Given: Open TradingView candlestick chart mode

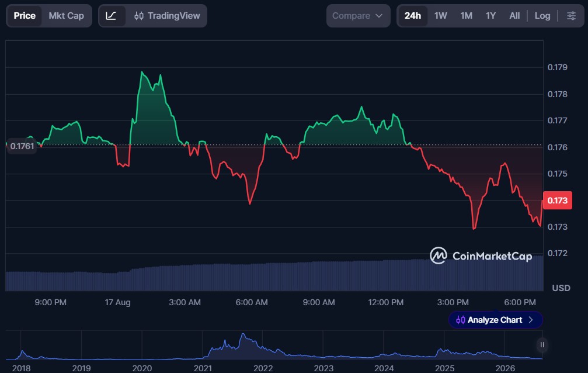Looking at the screenshot, I should coord(167,16).
